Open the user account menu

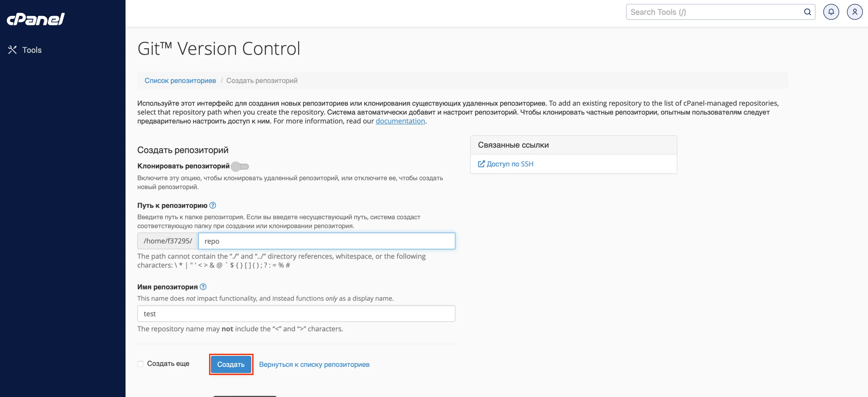click(x=855, y=12)
